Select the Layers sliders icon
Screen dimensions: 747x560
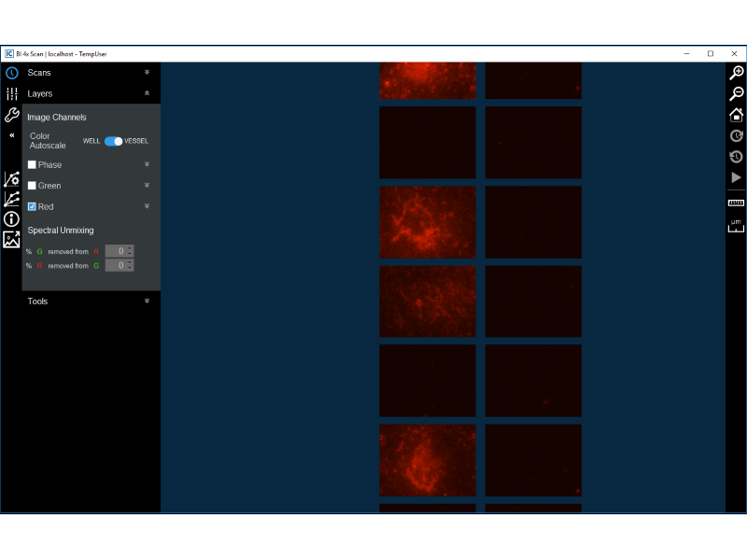tap(12, 94)
